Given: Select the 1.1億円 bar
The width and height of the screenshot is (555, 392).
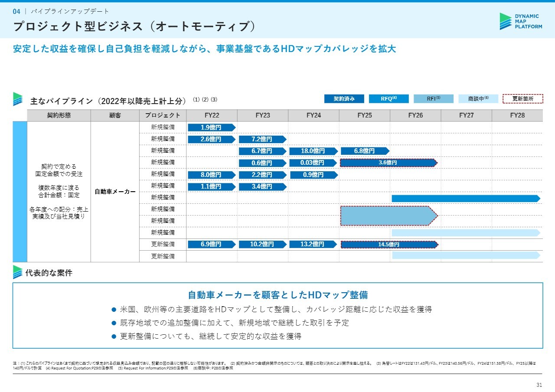Looking at the screenshot, I should pos(212,186).
